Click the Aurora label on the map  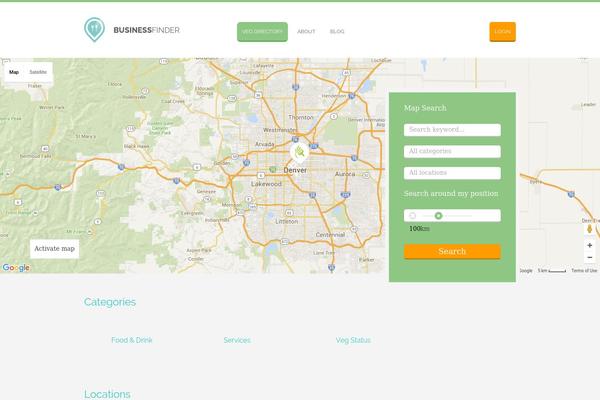click(x=345, y=174)
